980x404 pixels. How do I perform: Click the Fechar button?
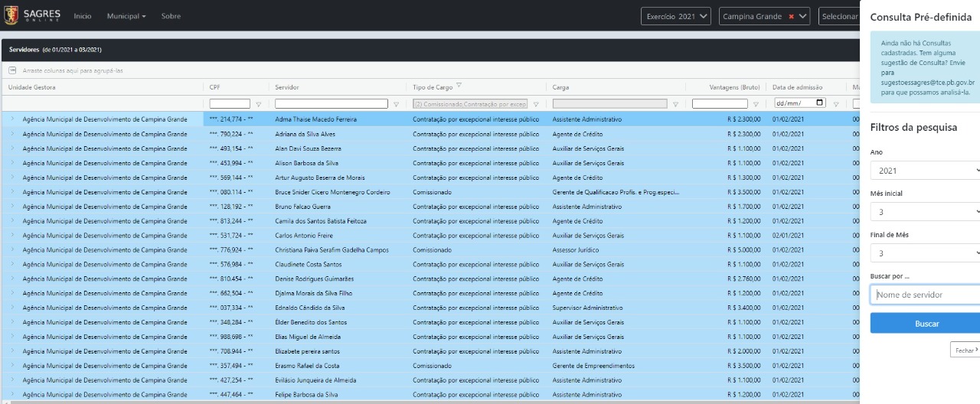click(965, 350)
